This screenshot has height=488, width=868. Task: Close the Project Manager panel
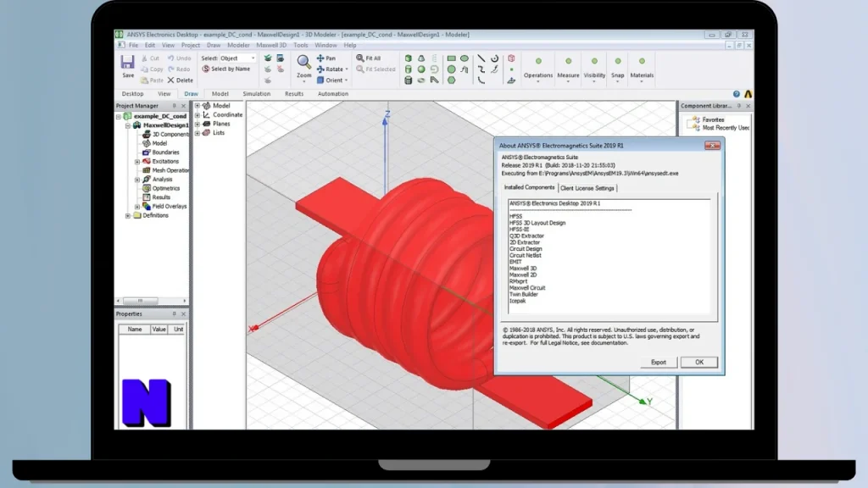(x=184, y=106)
